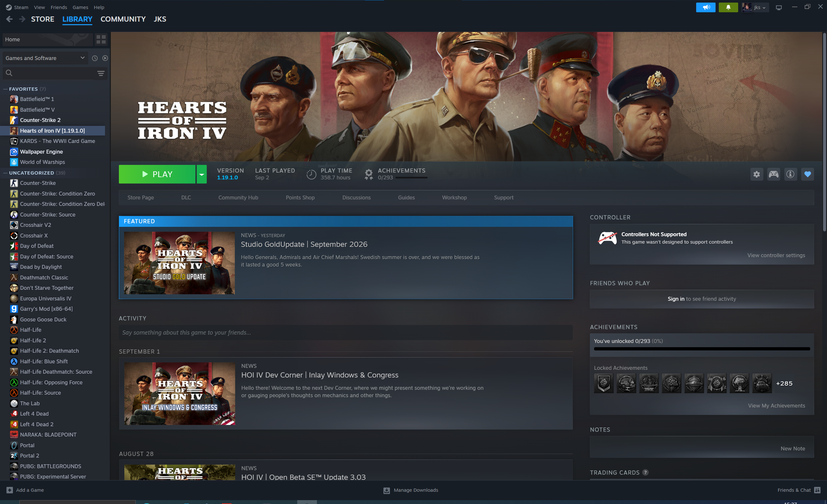Focus the activity status input field

point(346,333)
